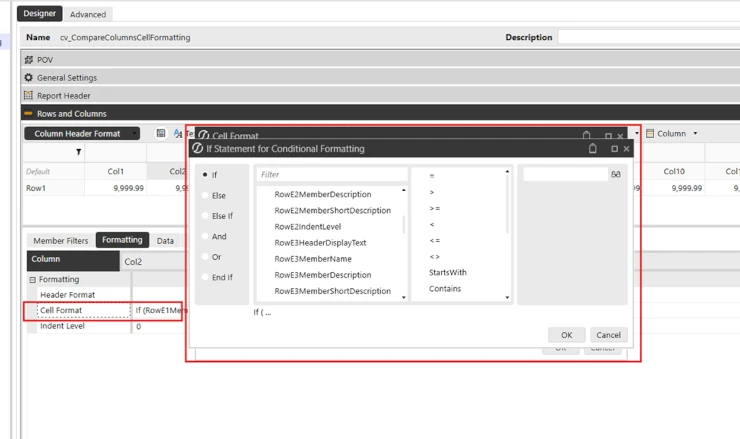740x439 pixels.
Task: Choose RowE3MemberDescription from the list
Action: [x=323, y=275]
